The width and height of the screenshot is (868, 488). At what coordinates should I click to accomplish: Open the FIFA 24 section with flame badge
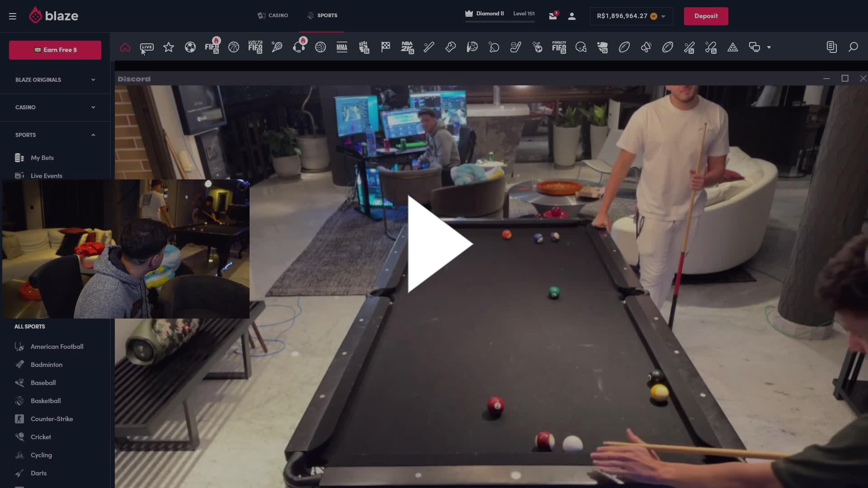pyautogui.click(x=212, y=47)
